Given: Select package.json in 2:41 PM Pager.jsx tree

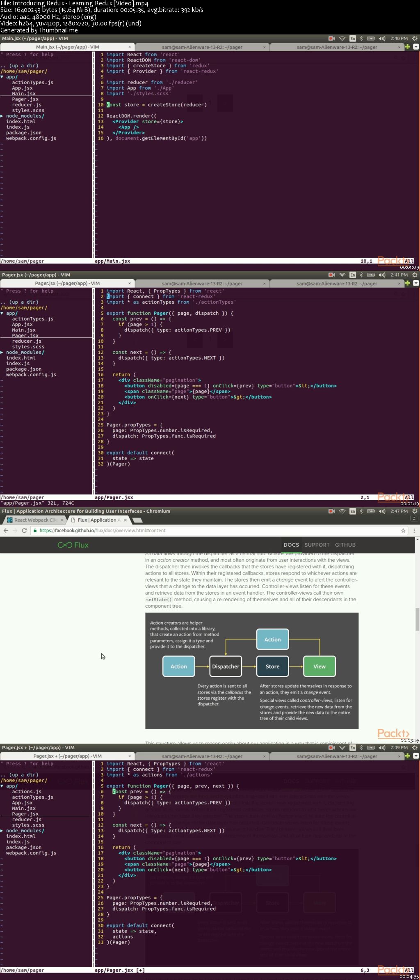Looking at the screenshot, I should coord(24,369).
